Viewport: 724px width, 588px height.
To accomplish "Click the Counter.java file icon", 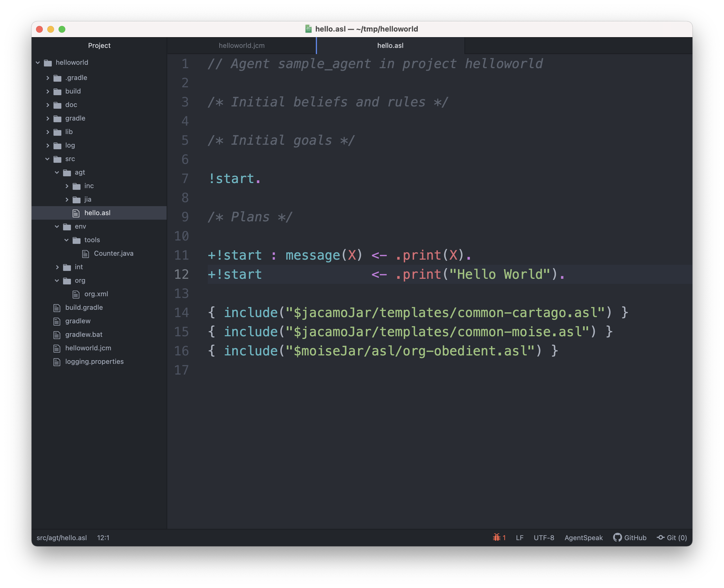I will tap(86, 254).
